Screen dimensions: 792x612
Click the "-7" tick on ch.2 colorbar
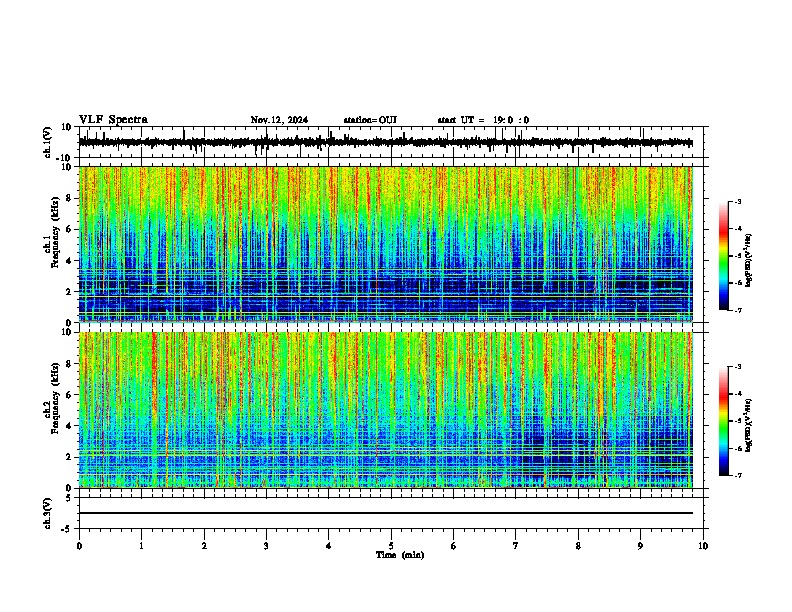coord(738,476)
